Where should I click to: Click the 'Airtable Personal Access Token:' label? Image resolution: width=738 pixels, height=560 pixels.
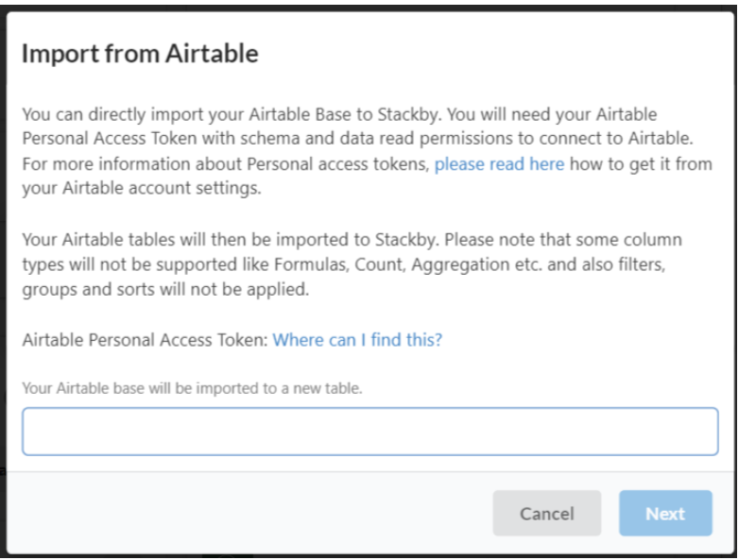145,340
